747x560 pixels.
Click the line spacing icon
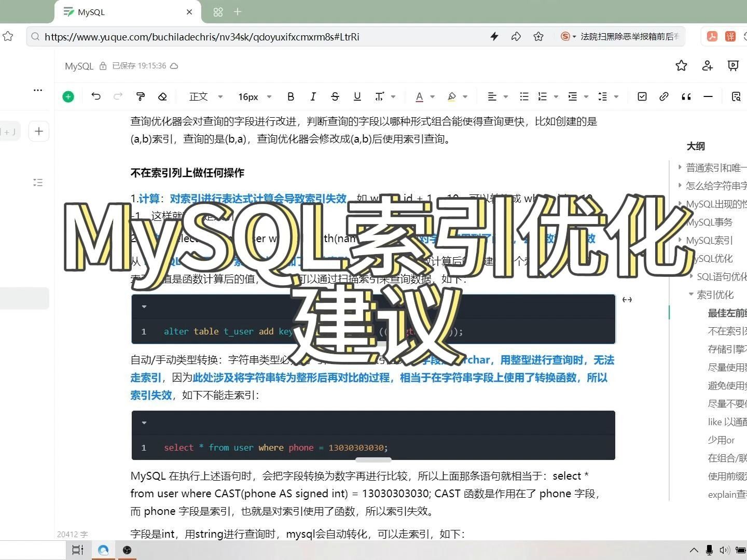tap(603, 96)
